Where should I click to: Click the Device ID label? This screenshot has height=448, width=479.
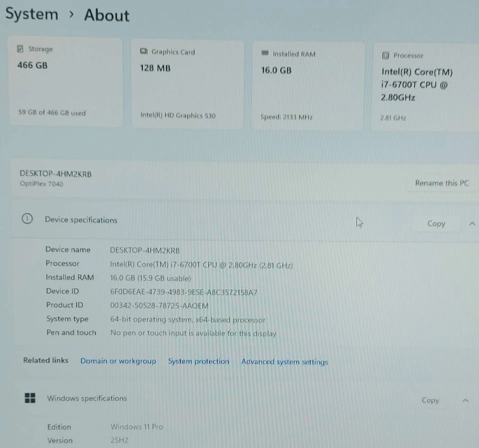pyautogui.click(x=62, y=291)
